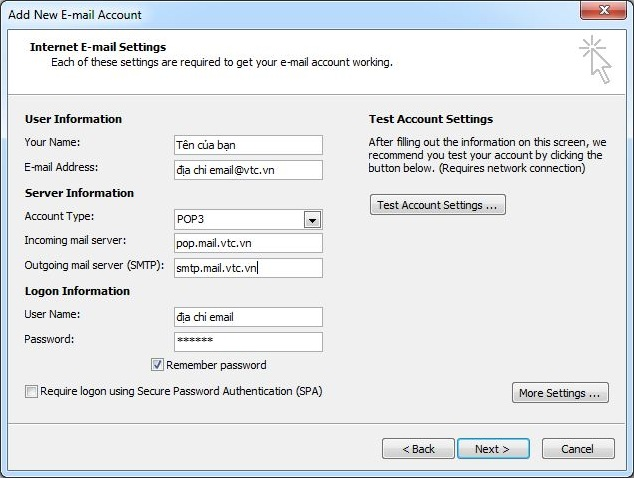Click into the E-mail Address field
Image resolution: width=634 pixels, height=479 pixels.
pos(247,170)
